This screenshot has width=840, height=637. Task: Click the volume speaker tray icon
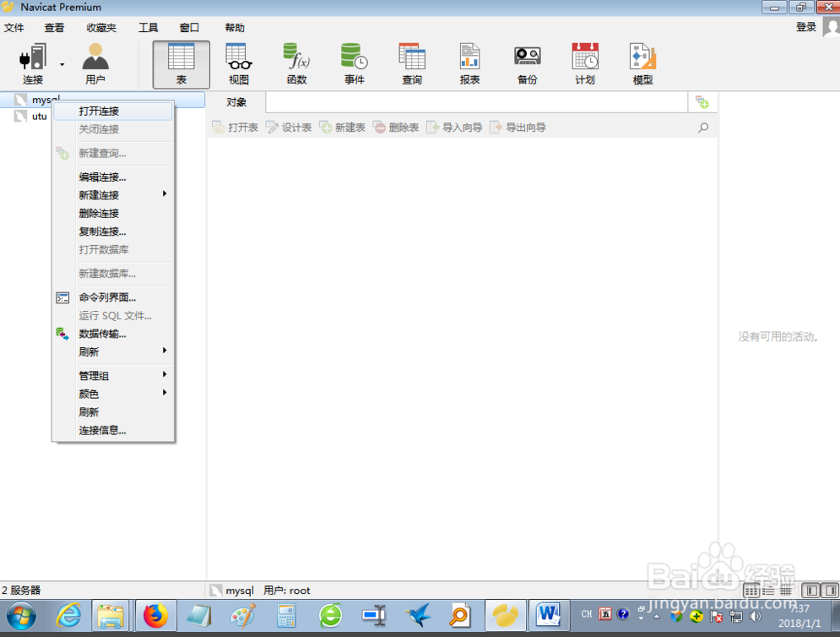coord(756,617)
